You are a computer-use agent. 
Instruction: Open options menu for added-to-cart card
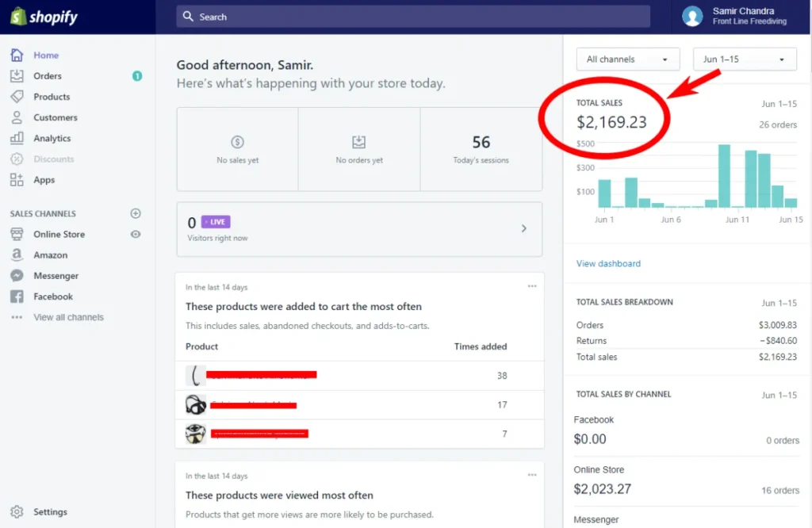(532, 286)
